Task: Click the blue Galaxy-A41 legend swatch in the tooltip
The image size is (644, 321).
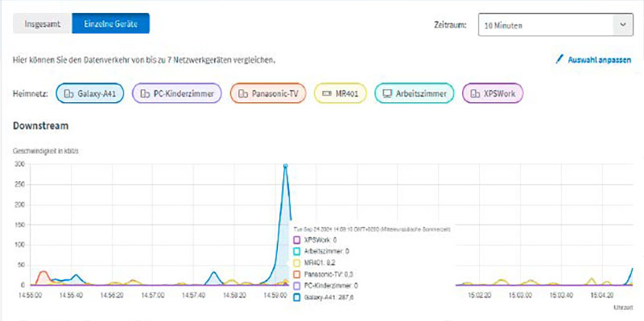Action: tap(297, 297)
